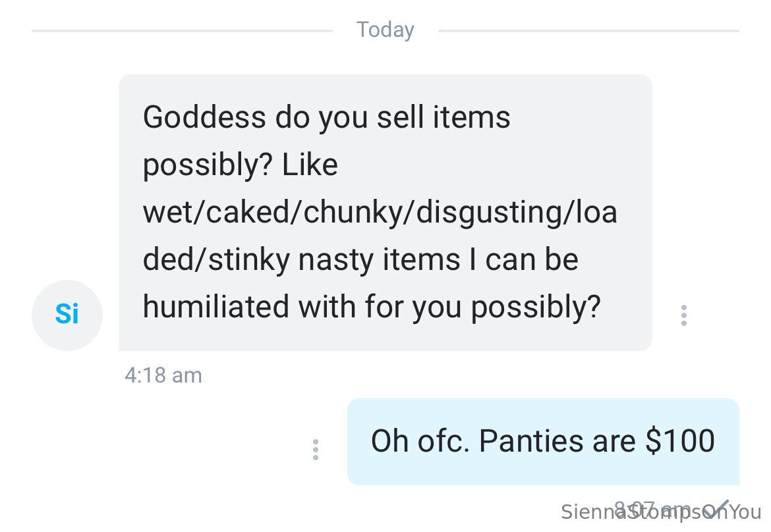Click the "am" in the 4:18 timestamp
Image resolution: width=771 pixels, height=532 pixels.
click(x=187, y=375)
